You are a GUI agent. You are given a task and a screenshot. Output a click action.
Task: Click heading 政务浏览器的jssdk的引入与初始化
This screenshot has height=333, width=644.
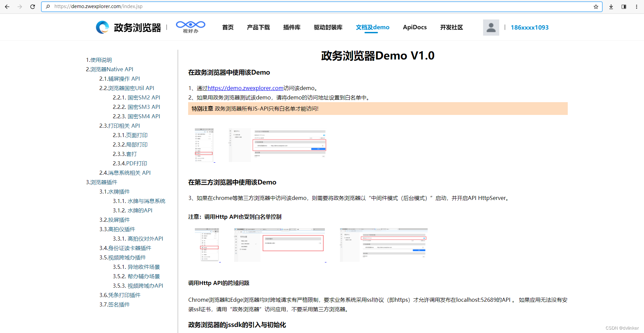[x=237, y=325]
